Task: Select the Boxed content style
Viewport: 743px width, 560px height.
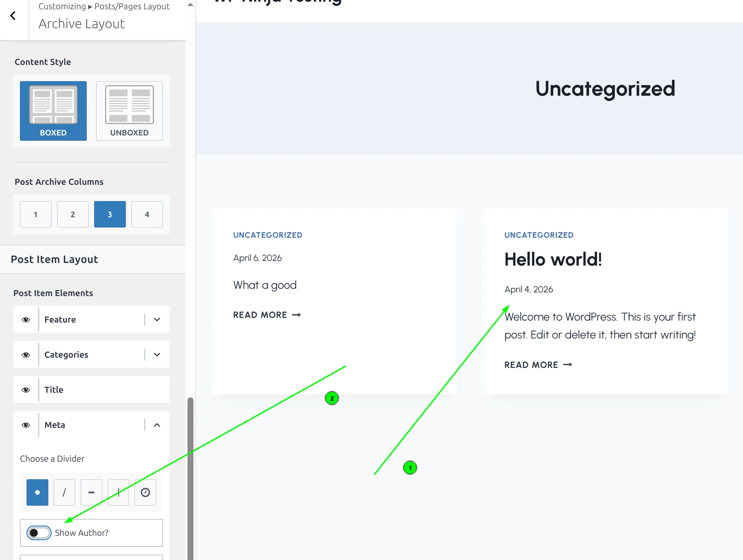Action: pos(53,111)
